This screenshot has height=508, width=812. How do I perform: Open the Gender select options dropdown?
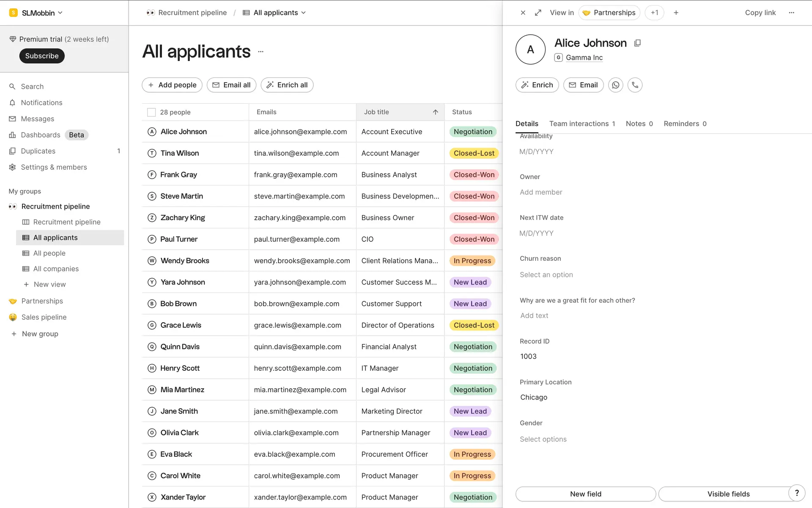tap(543, 439)
